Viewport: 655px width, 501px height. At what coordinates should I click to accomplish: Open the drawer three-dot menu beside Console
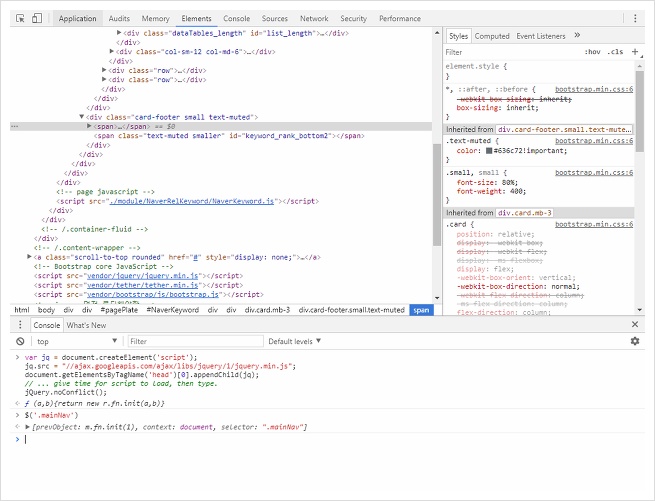tap(20, 325)
